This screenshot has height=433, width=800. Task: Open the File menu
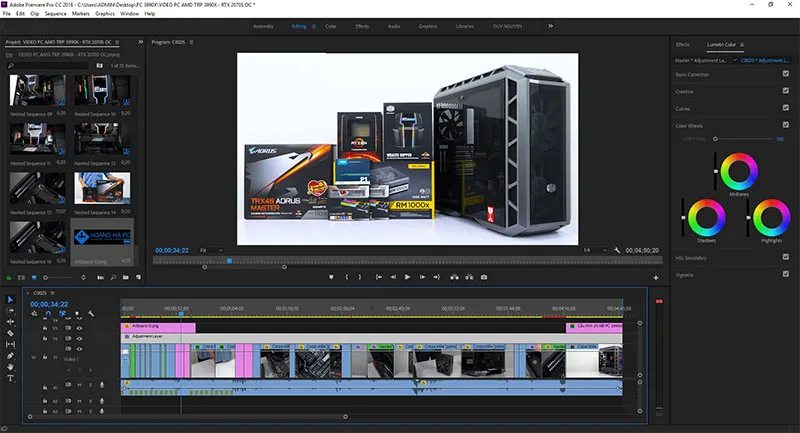point(6,14)
